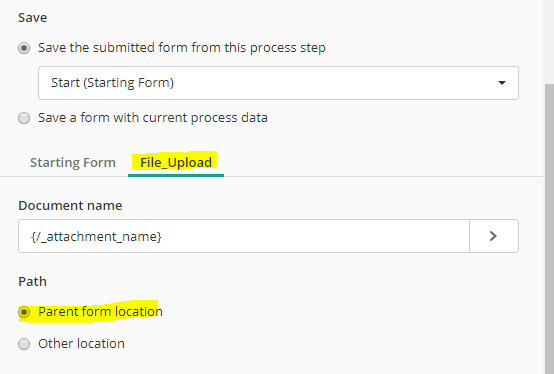
Task: Switch to the Starting Form tab
Action: (73, 162)
